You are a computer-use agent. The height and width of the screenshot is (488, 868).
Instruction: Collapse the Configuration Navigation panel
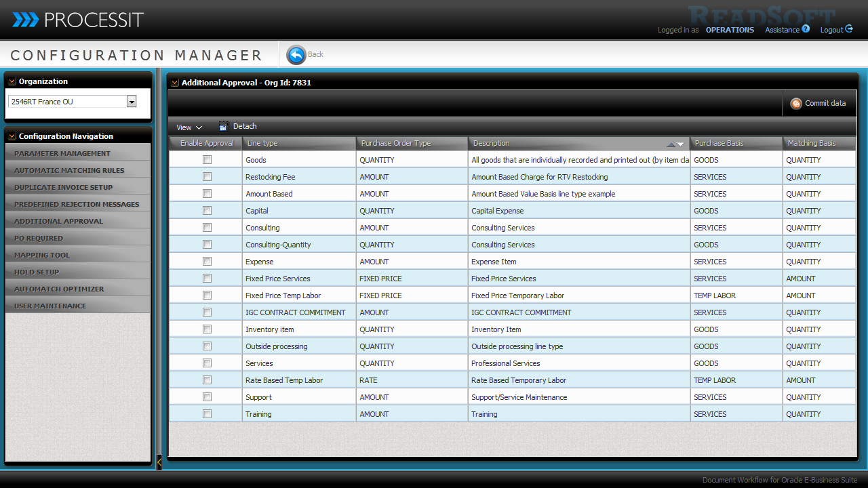point(12,136)
